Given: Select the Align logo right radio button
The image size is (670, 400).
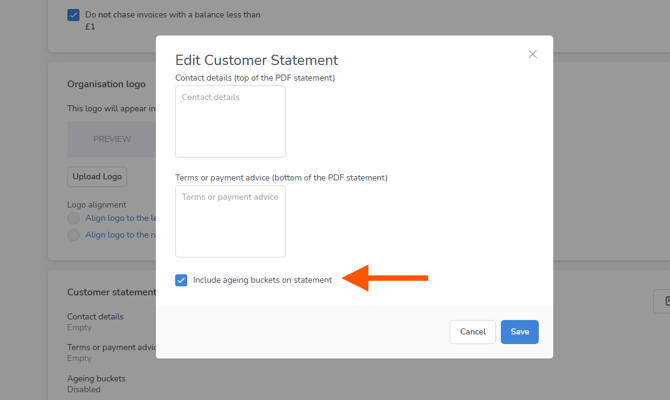Looking at the screenshot, I should 73,235.
